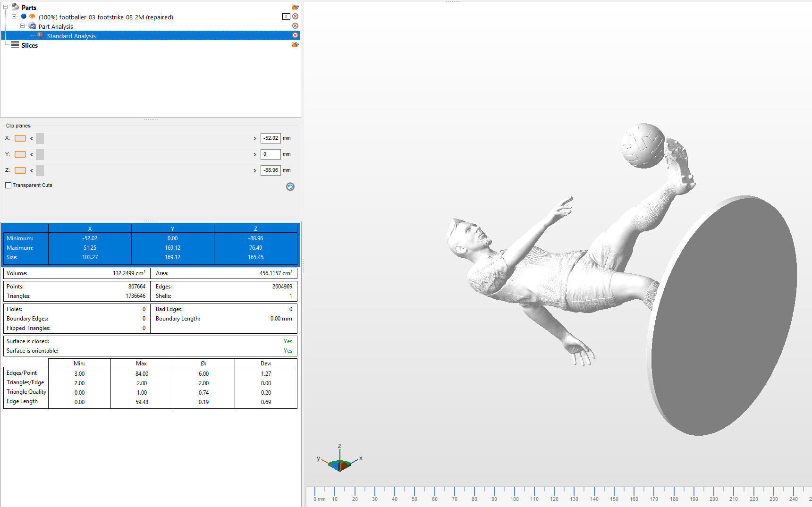
Task: Click the Area value 456.1157 cm²
Action: pos(276,273)
